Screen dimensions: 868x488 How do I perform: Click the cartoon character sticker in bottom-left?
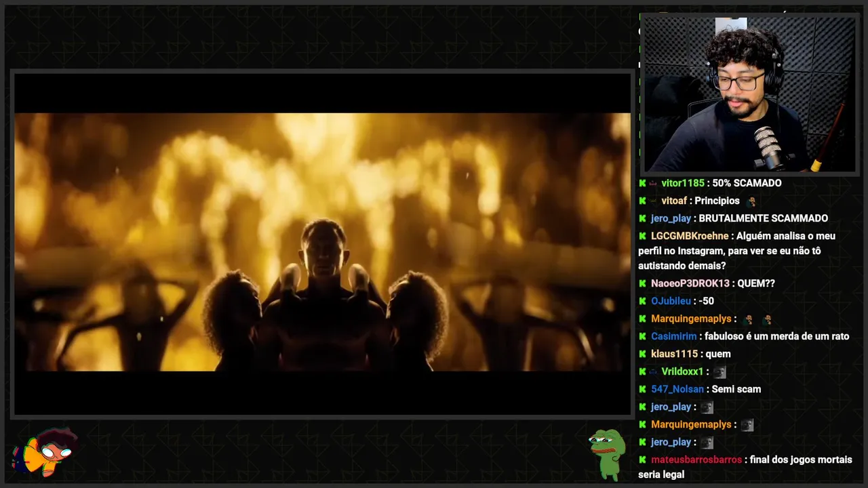click(x=45, y=452)
